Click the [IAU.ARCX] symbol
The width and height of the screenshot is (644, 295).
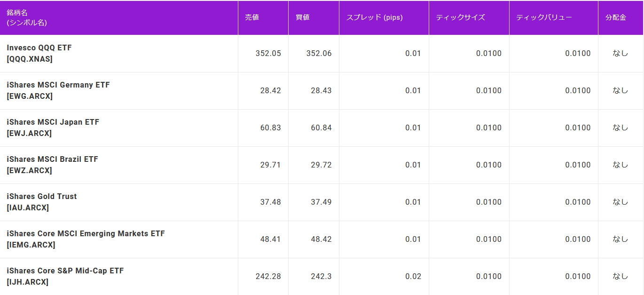[x=28, y=207]
